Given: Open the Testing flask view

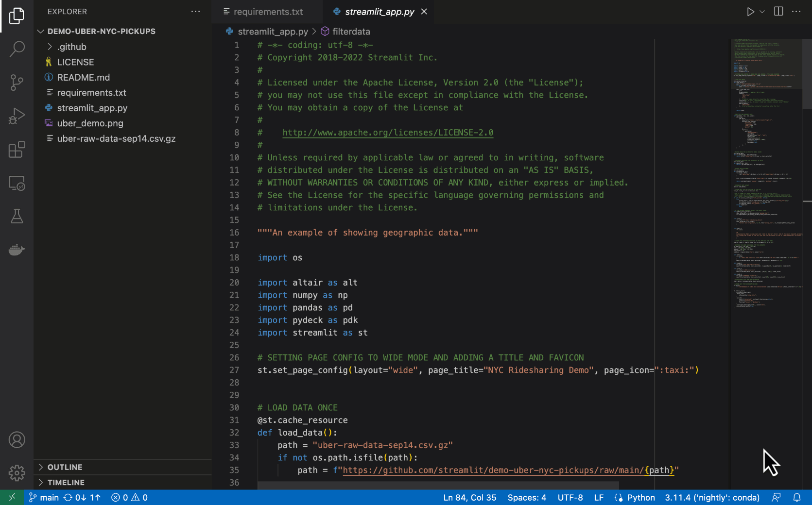Looking at the screenshot, I should click(x=17, y=217).
